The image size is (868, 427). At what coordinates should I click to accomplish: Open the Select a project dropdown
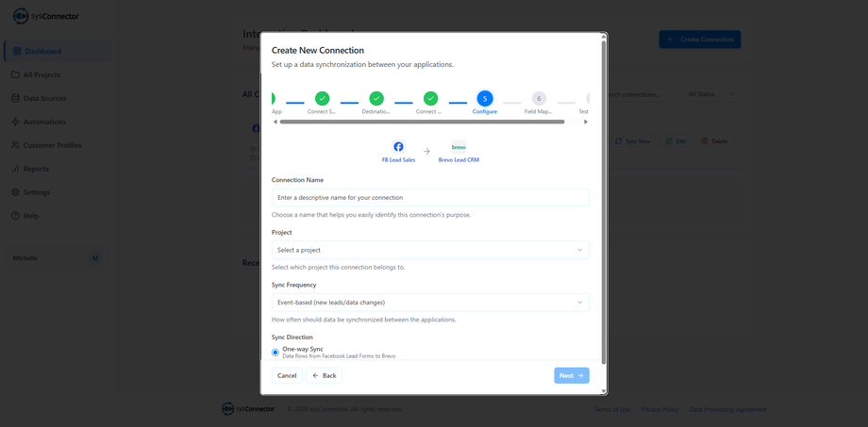tap(430, 250)
